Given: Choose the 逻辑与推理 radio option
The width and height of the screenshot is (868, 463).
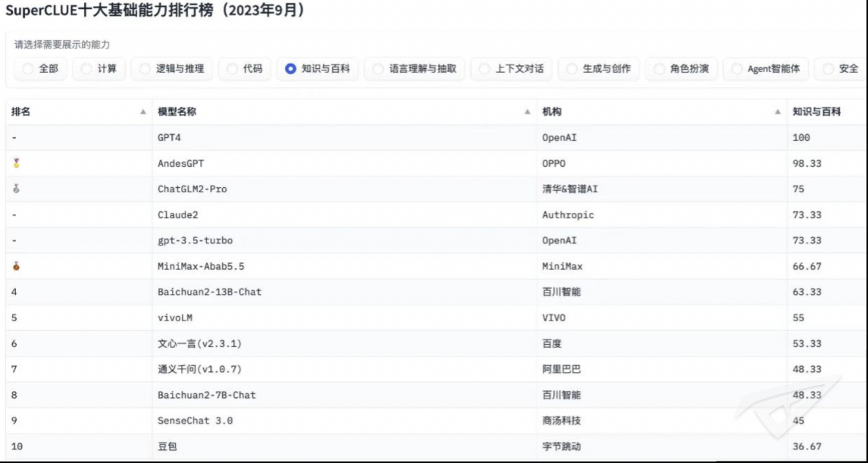Looking at the screenshot, I should click(x=145, y=69).
